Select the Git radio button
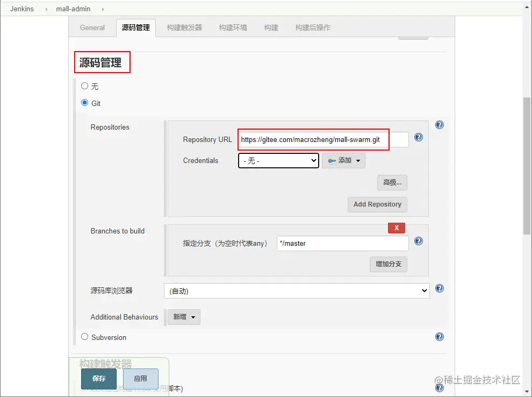The image size is (532, 397). [84, 103]
